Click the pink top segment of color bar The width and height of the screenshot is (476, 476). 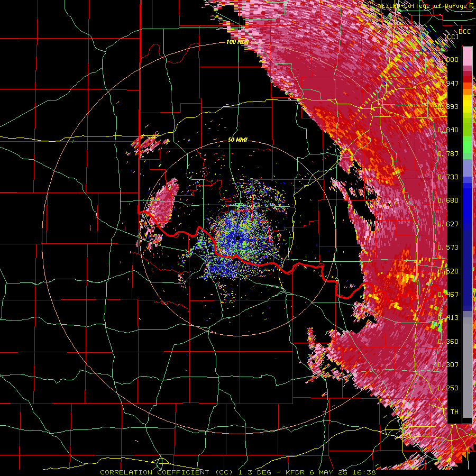pyautogui.click(x=467, y=56)
